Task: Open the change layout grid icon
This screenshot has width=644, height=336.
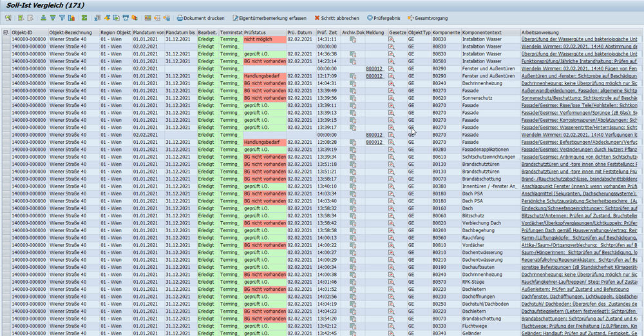Action: point(148,17)
